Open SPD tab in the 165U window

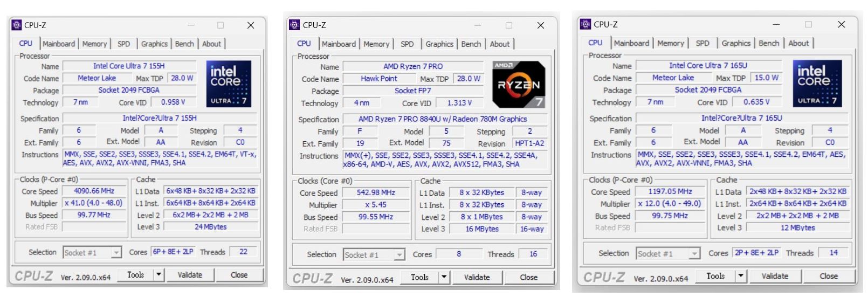coord(702,43)
